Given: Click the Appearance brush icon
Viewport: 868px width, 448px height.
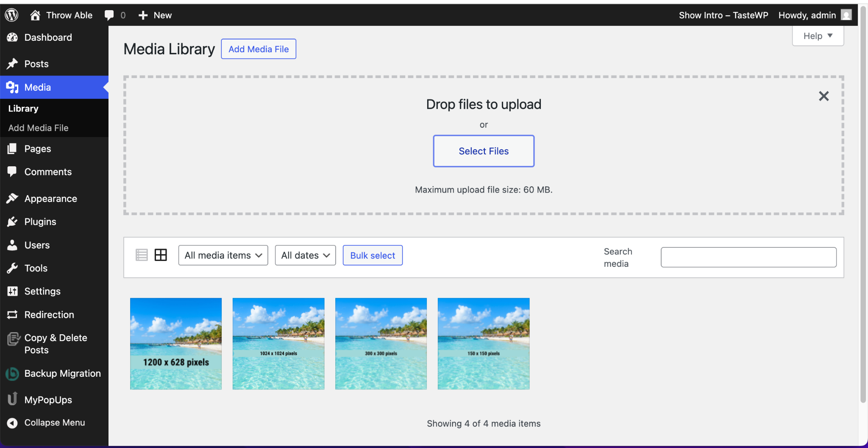Looking at the screenshot, I should pos(12,199).
